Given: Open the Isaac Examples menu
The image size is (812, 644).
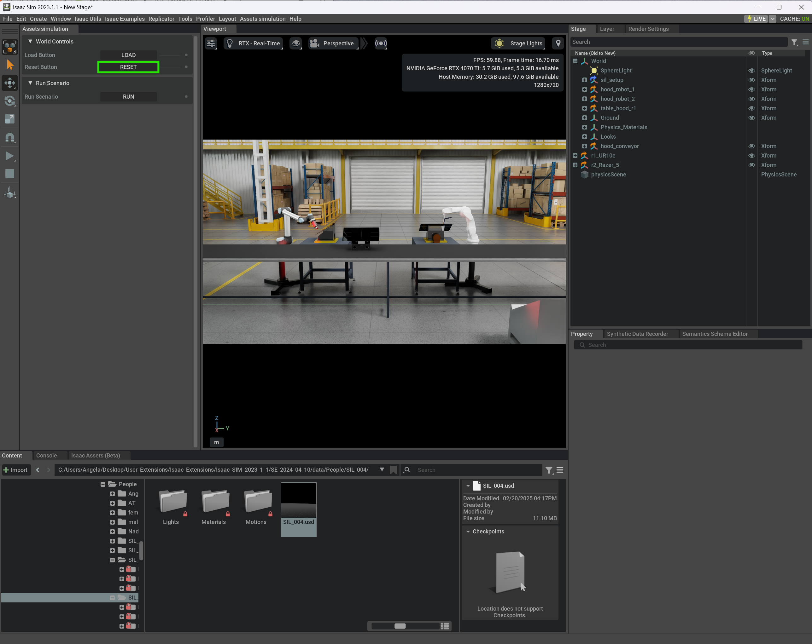Looking at the screenshot, I should (x=125, y=19).
